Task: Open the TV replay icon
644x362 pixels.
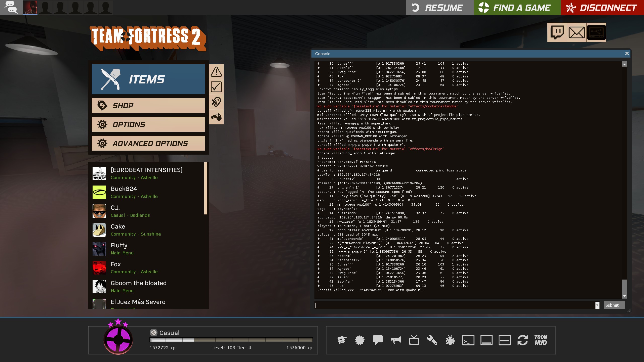Action: (x=414, y=340)
